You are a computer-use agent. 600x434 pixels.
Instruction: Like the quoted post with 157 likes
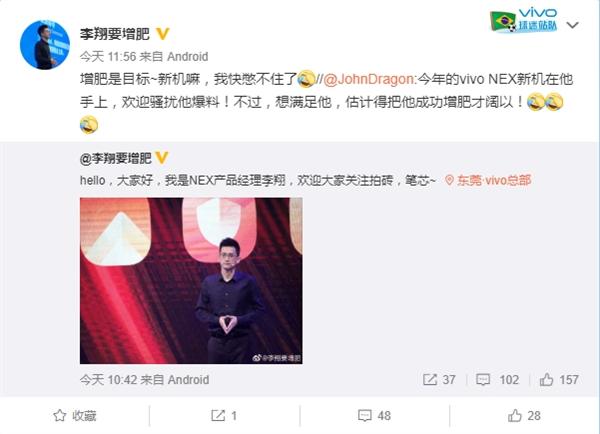click(x=559, y=380)
